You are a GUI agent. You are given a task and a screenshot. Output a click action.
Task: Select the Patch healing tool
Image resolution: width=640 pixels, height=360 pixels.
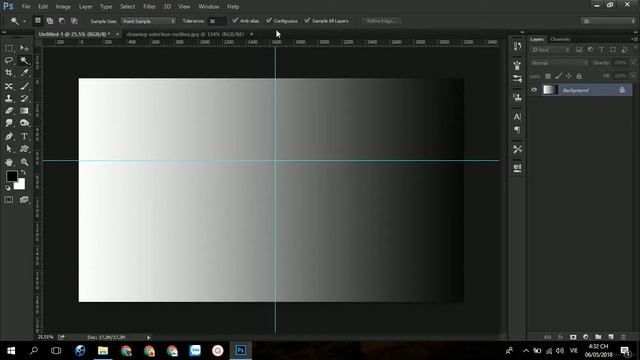coord(9,86)
